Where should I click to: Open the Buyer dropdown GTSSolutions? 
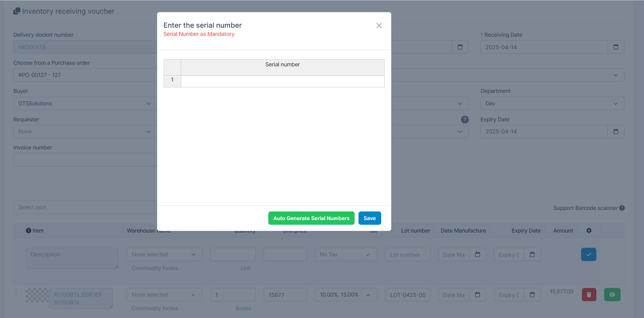click(x=84, y=103)
